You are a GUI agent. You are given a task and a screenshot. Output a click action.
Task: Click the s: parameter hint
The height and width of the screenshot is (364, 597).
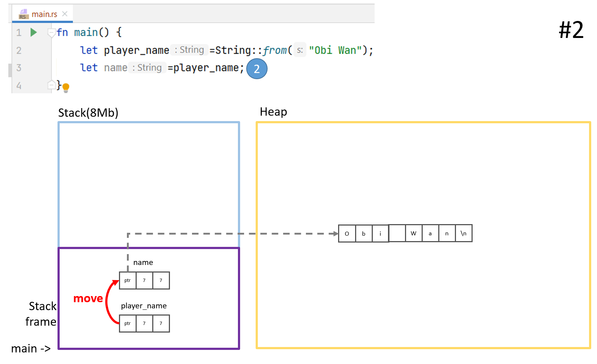click(300, 50)
